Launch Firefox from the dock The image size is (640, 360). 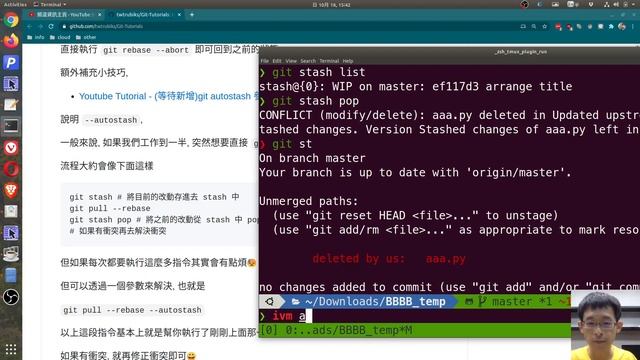point(11,41)
